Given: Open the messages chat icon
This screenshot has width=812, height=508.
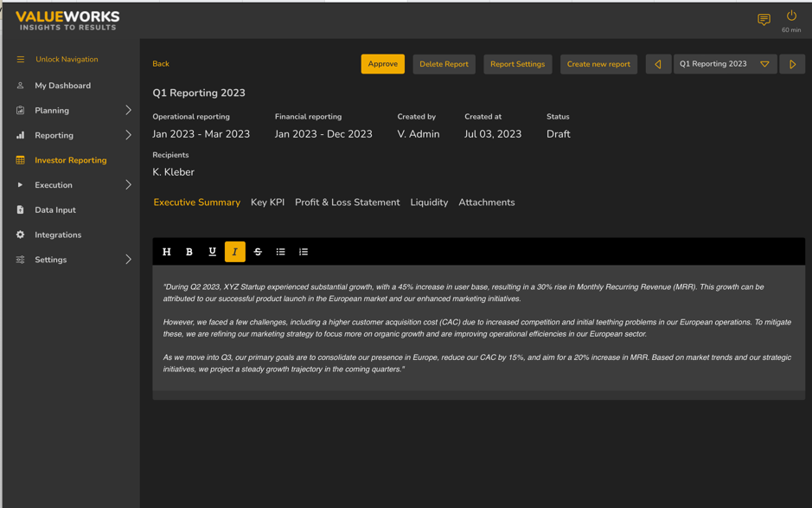Looking at the screenshot, I should 764,19.
